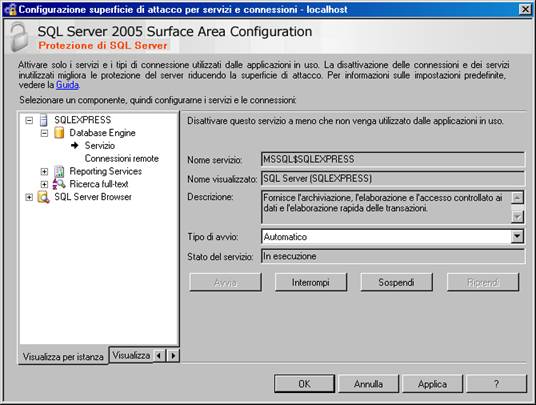Click the Tipo di avvio label

(x=213, y=237)
